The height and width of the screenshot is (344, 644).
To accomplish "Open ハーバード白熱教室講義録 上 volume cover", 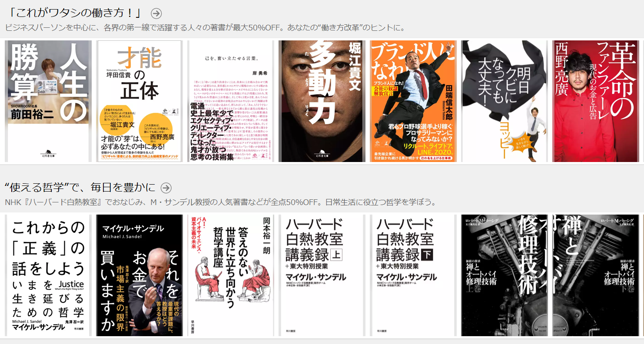I will tap(322, 275).
